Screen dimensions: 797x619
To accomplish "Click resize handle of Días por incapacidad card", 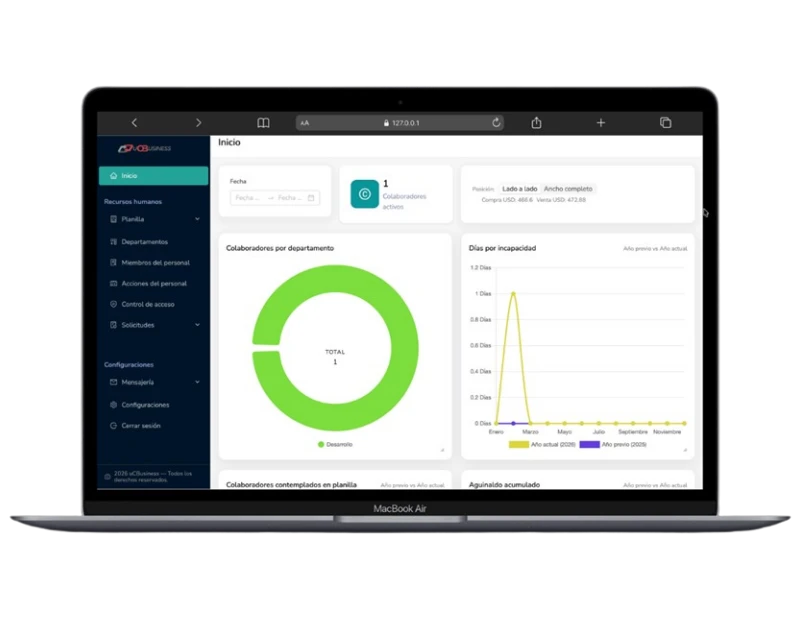I will 685,450.
